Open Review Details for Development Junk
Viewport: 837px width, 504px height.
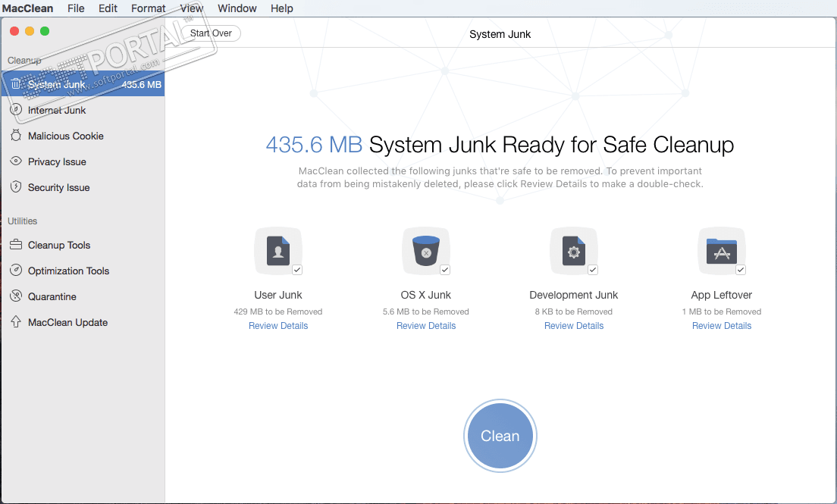tap(574, 326)
